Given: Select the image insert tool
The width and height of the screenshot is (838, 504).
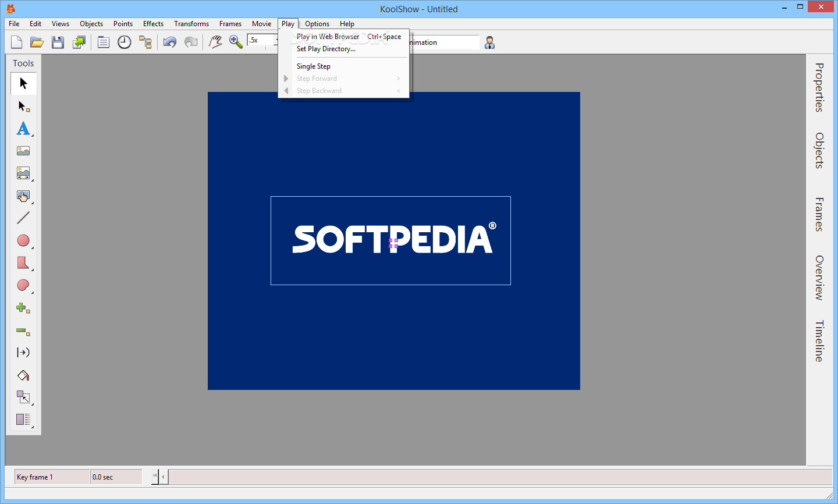Looking at the screenshot, I should point(23,151).
